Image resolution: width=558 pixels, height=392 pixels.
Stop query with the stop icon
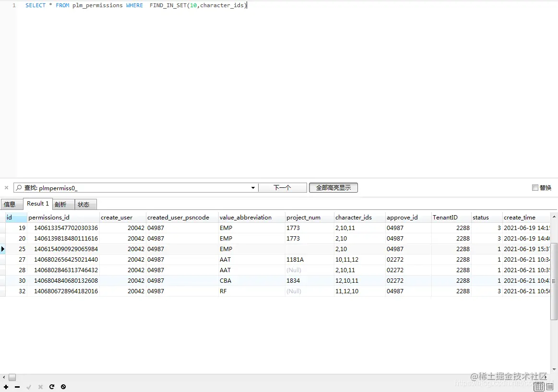[63, 387]
